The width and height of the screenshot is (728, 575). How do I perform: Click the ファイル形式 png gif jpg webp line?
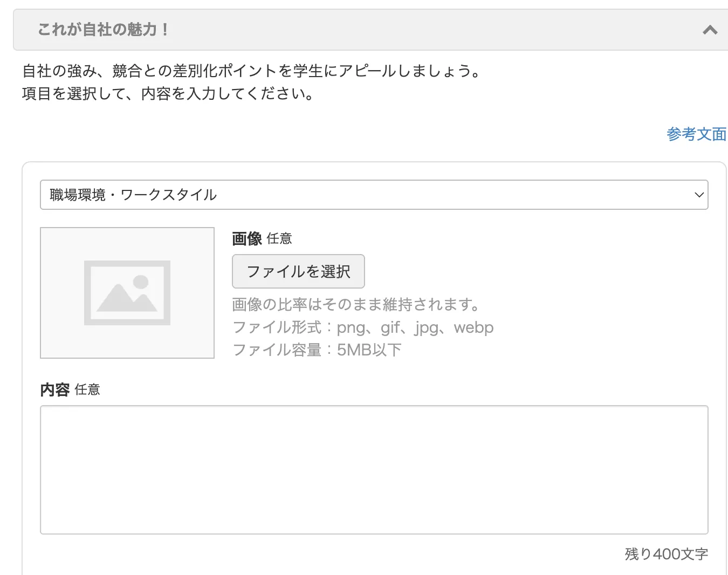362,327
